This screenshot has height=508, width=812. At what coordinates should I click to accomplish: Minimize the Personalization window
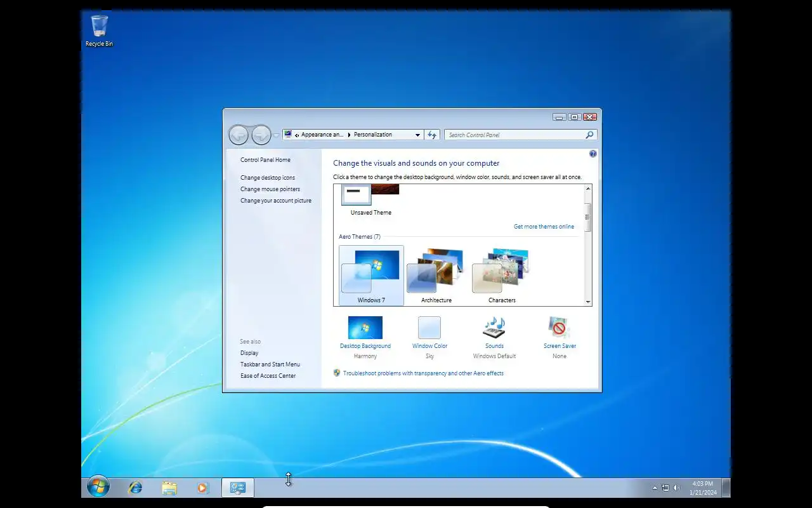coord(560,117)
